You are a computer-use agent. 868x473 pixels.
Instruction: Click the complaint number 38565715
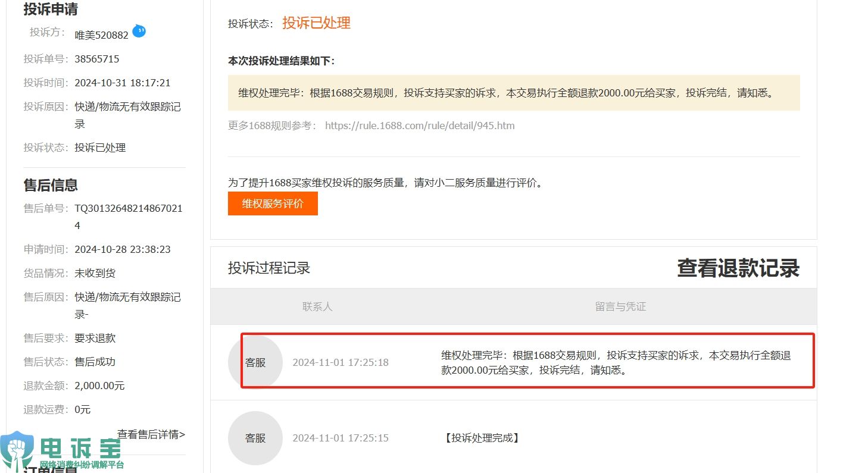point(97,59)
